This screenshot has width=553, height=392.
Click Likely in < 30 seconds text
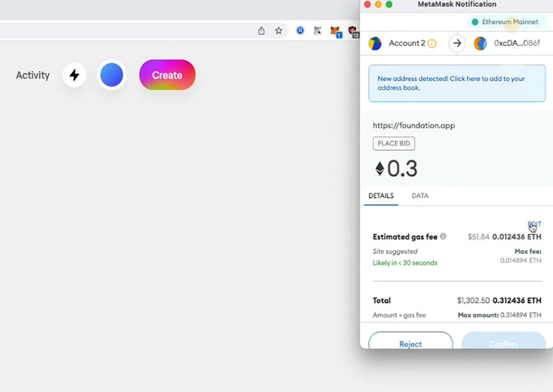point(405,262)
